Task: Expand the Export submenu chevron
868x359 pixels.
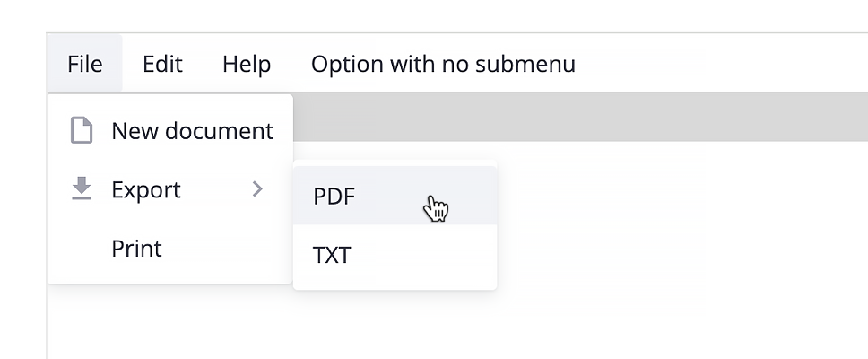Action: (257, 188)
